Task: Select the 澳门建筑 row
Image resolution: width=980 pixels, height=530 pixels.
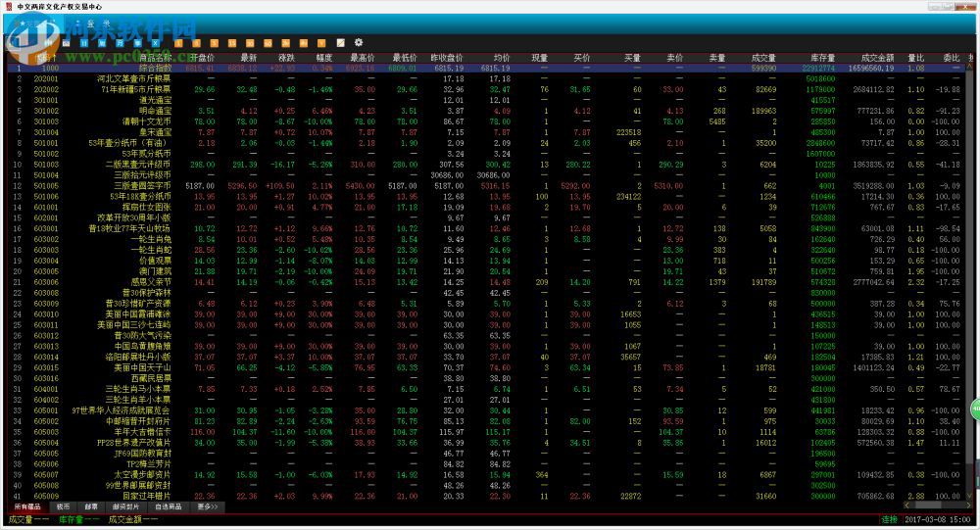Action: (x=487, y=271)
